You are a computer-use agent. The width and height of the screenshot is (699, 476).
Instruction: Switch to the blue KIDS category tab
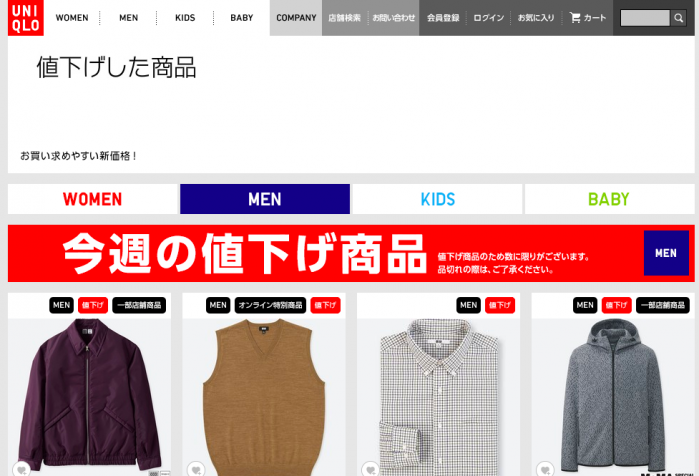pyautogui.click(x=437, y=199)
